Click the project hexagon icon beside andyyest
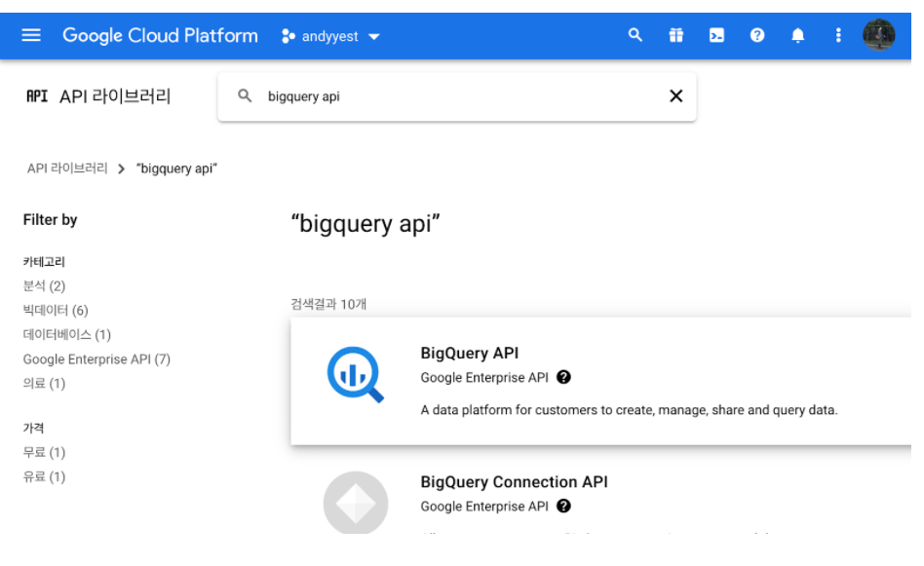Screen dimensions: 924x566 point(289,36)
